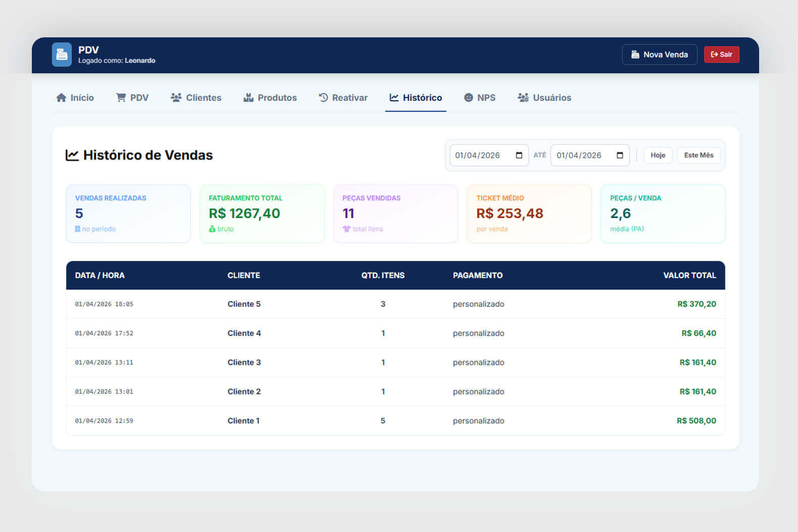Click the Faturamento Total card
798x532 pixels.
point(262,214)
